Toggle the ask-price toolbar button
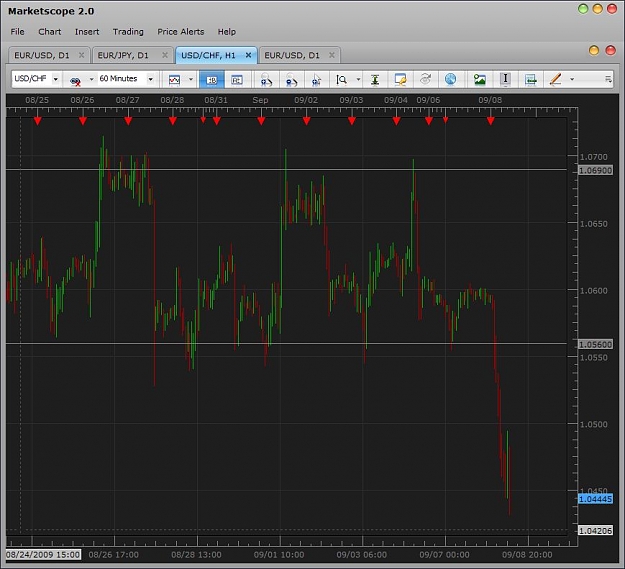625x569 pixels. click(x=237, y=80)
